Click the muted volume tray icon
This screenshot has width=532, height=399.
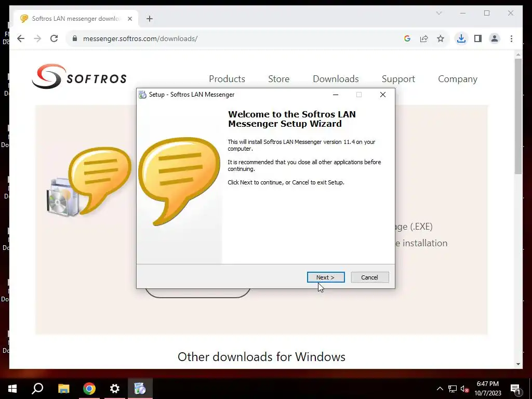pyautogui.click(x=464, y=389)
